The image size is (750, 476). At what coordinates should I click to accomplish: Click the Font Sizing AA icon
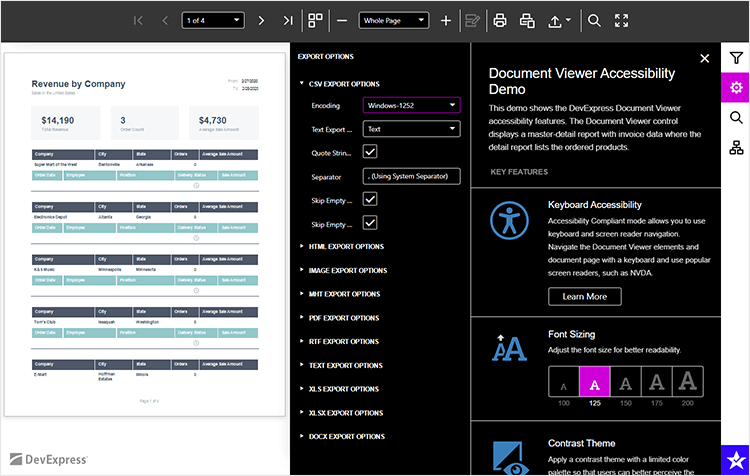(x=509, y=348)
